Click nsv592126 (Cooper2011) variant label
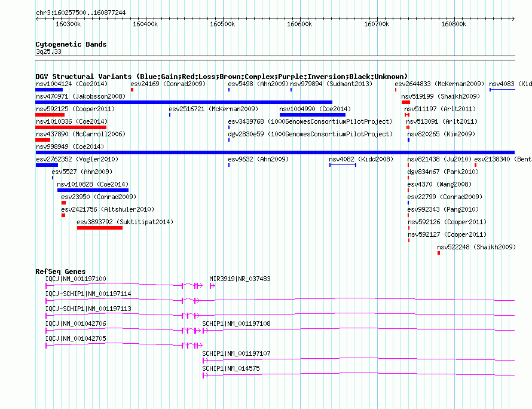 tap(447, 222)
